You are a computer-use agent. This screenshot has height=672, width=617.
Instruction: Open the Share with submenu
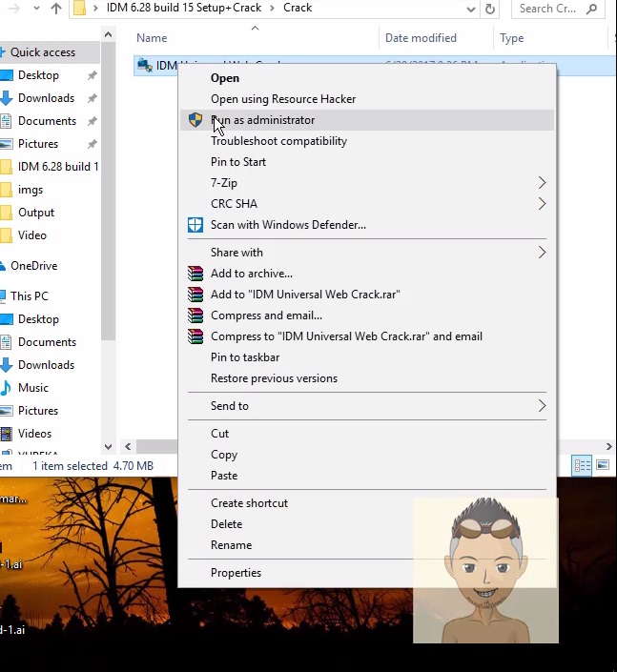366,253
